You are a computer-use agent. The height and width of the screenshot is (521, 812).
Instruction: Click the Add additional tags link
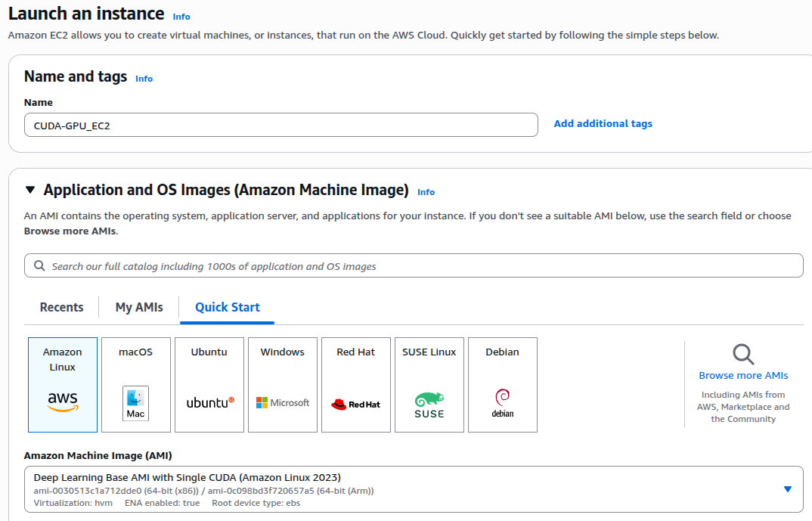tap(603, 123)
